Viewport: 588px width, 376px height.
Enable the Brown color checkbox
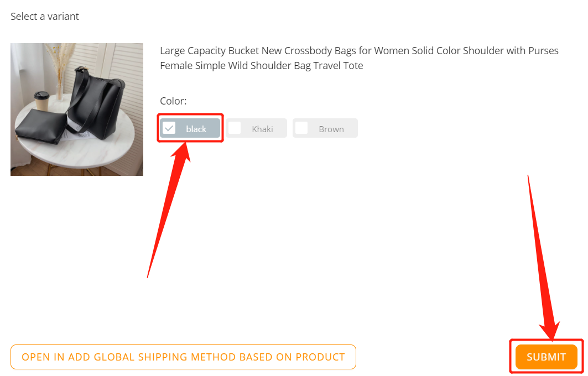coord(301,128)
